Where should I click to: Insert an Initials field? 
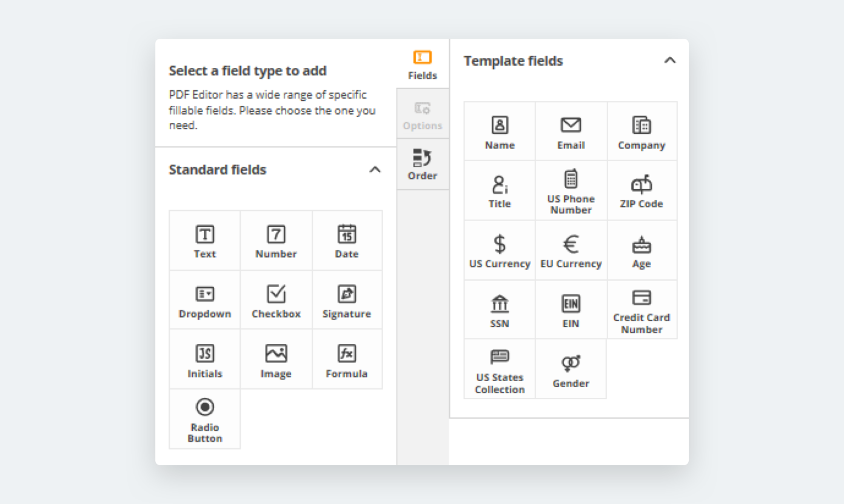(x=205, y=360)
